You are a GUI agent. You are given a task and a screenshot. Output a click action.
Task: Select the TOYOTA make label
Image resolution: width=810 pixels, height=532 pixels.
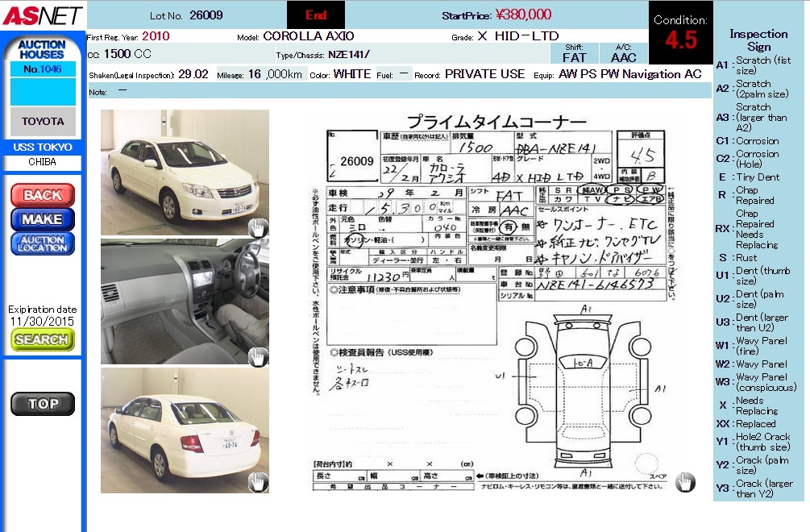(x=43, y=121)
